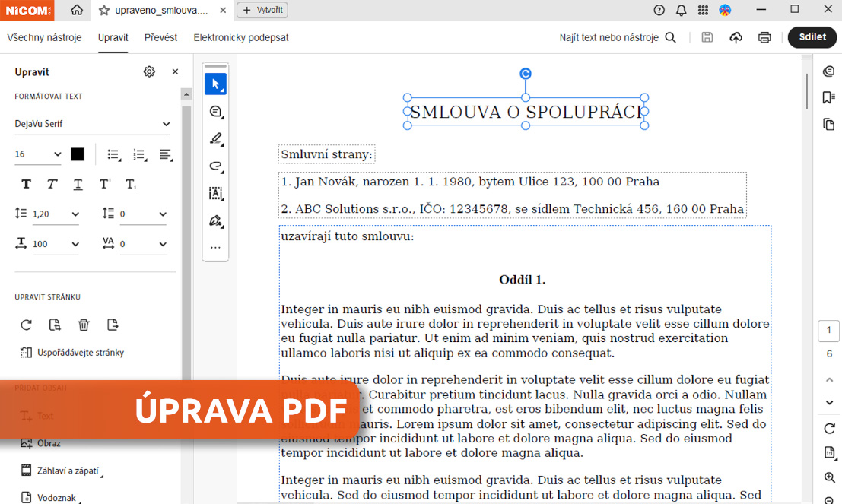Close the upraveno_smlouva tab
The height and width of the screenshot is (504, 842).
(223, 10)
